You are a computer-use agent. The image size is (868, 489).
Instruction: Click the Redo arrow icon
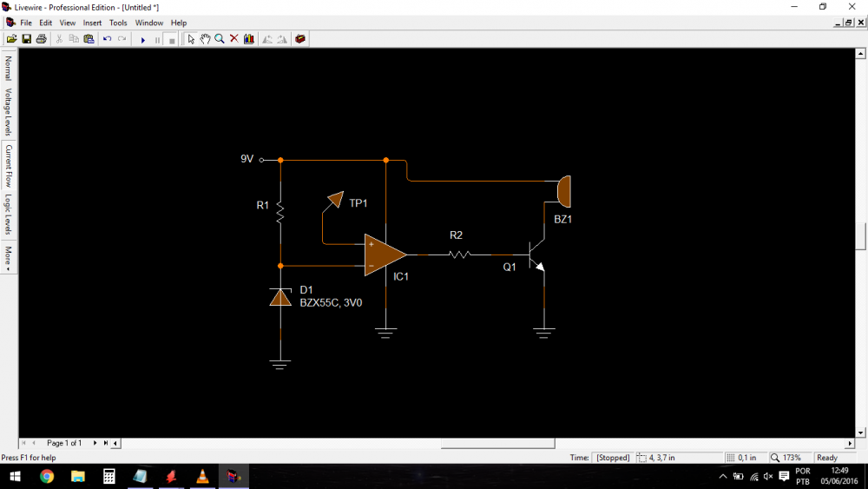click(x=122, y=39)
